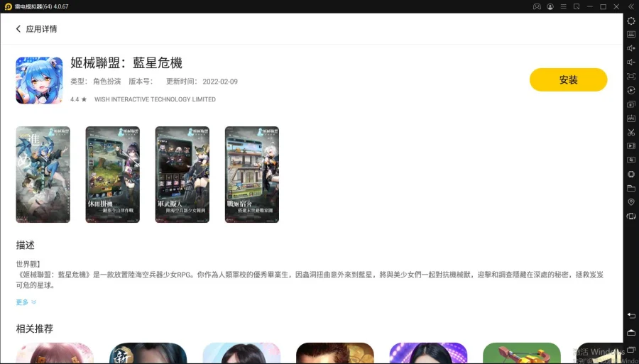Image resolution: width=639 pixels, height=364 pixels.
Task: Click the sidebar icon above the shared folder
Action: tap(631, 175)
